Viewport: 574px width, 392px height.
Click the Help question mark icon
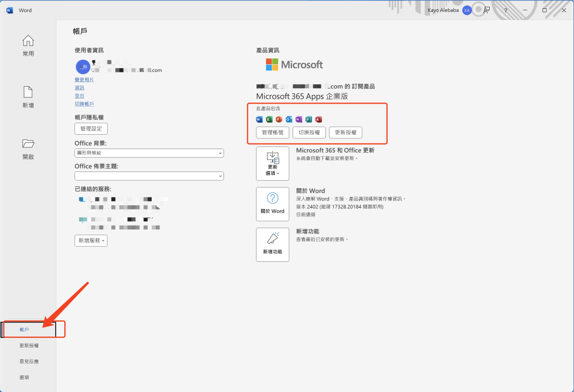click(x=505, y=10)
